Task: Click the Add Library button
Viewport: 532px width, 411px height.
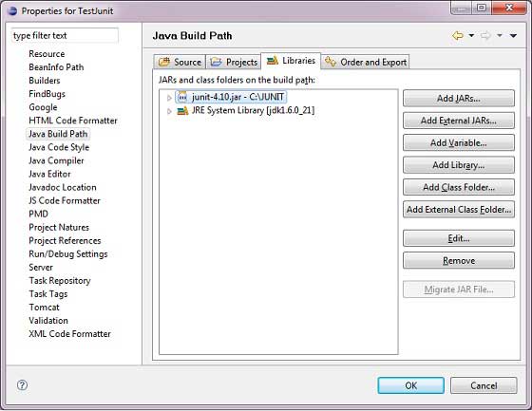Action: (459, 165)
